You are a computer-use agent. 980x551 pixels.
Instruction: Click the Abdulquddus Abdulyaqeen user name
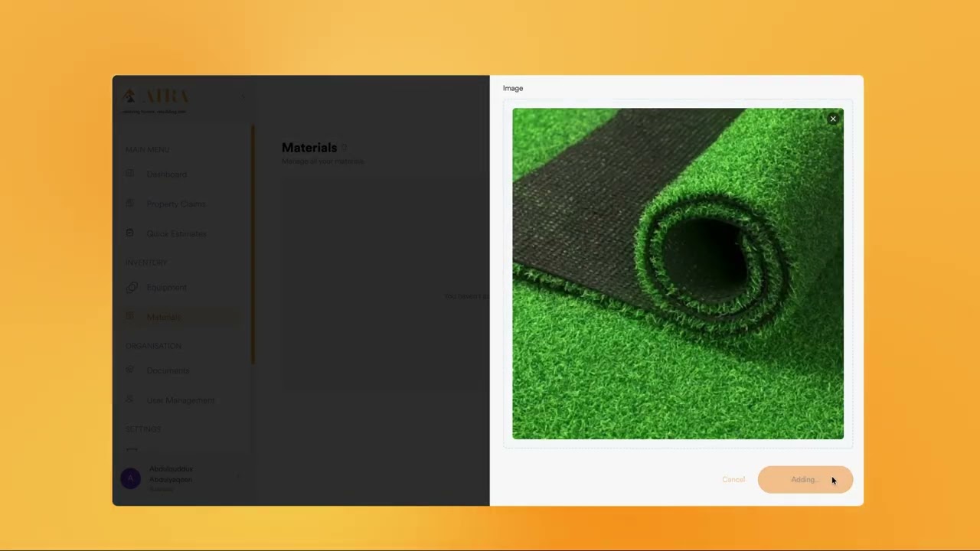click(171, 474)
